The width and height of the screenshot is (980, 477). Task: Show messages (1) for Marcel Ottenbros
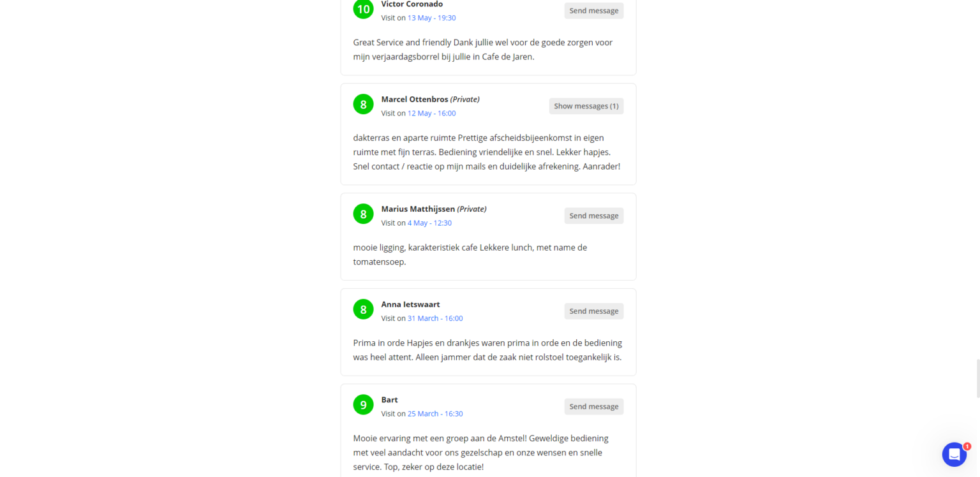point(586,106)
